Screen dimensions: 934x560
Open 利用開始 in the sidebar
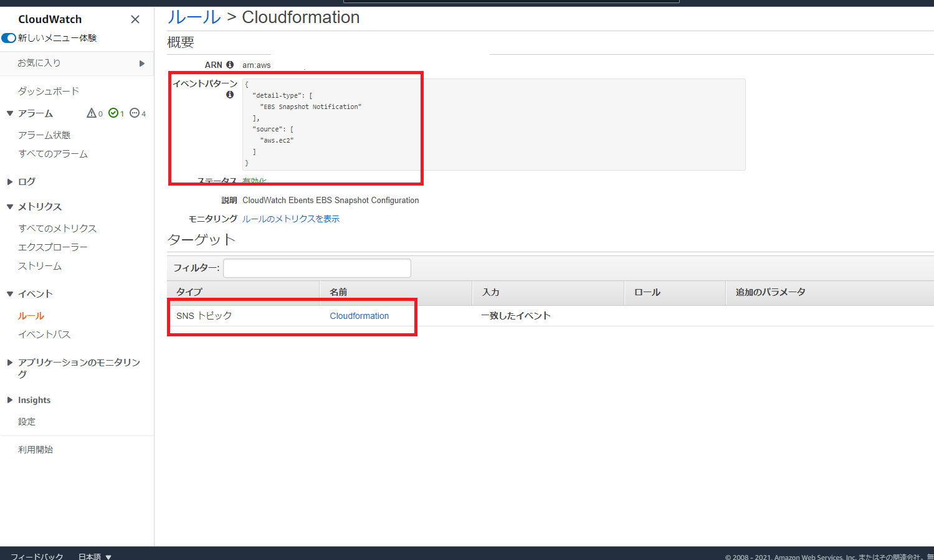click(x=36, y=450)
